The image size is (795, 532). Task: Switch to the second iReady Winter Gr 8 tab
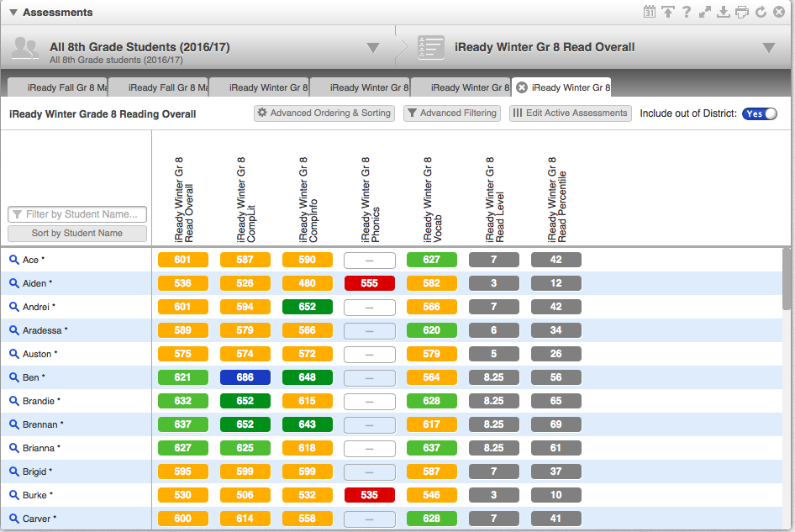[x=360, y=87]
